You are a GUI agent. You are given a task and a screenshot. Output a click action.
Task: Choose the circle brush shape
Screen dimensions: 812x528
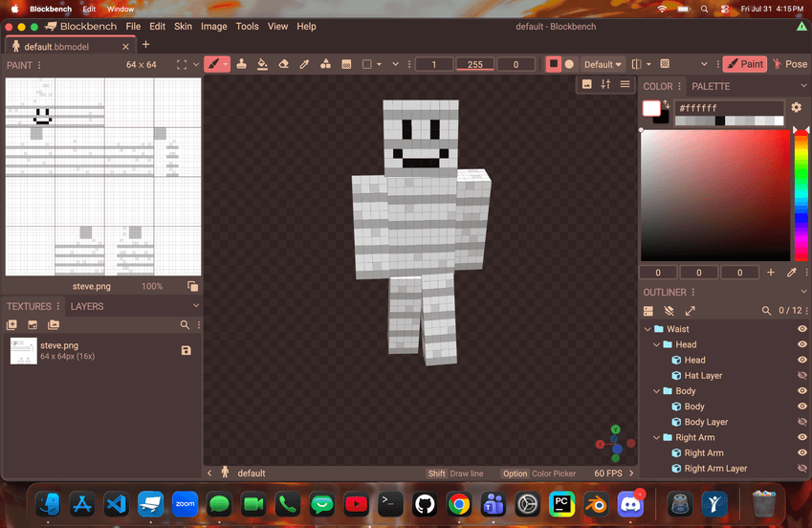coord(569,64)
